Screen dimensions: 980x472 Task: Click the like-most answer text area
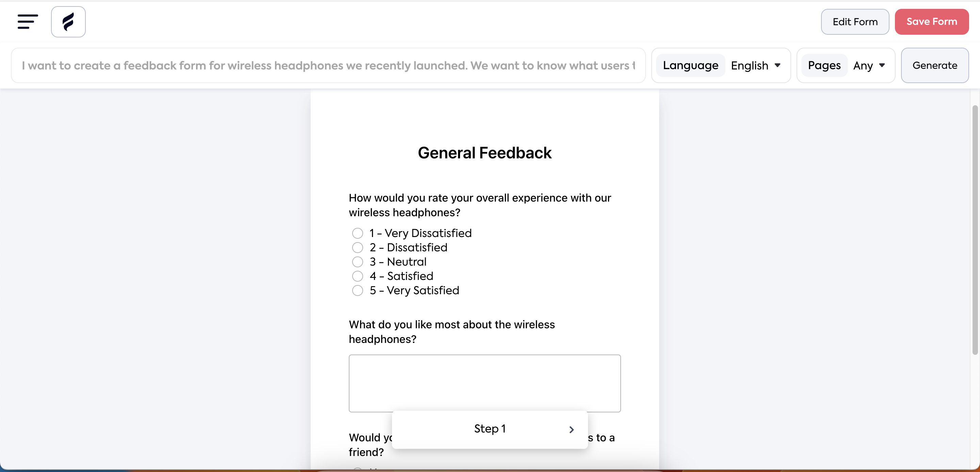(485, 383)
